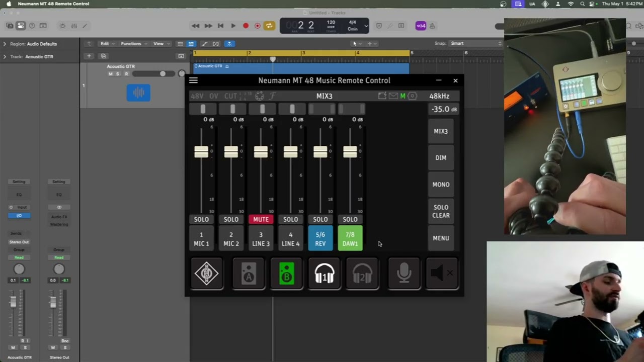Click the talkback microphone button
644x362 pixels.
coord(404,274)
